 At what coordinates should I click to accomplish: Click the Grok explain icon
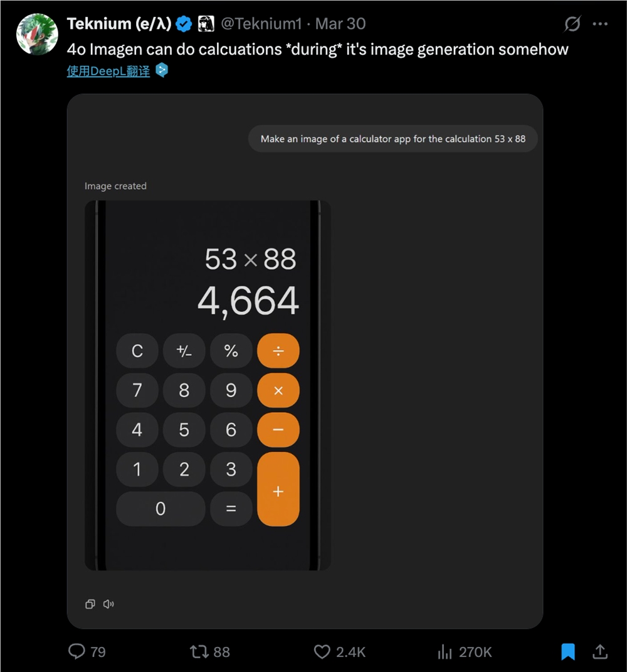pyautogui.click(x=572, y=24)
